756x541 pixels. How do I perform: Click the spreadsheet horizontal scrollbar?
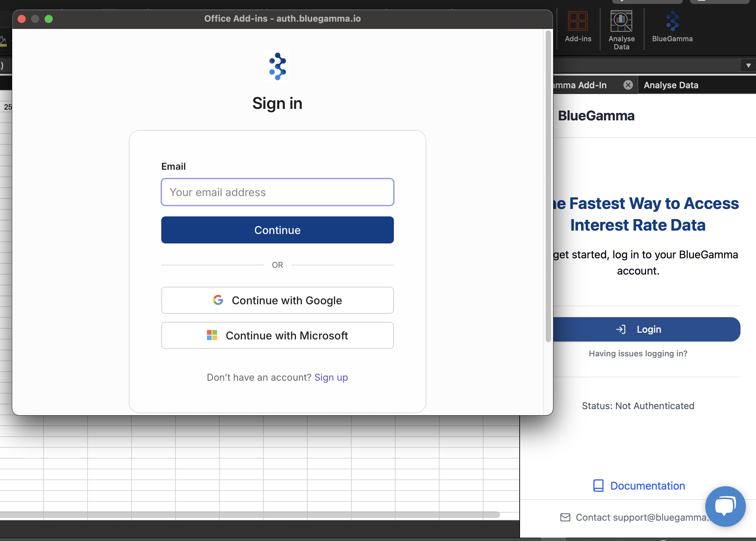(250, 515)
